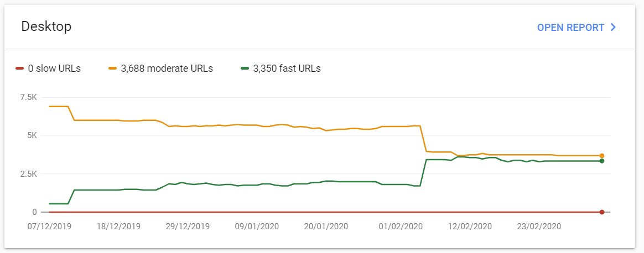Screen dimensions: 644x253
Task: Click the 29/12/2019 date axis label
Action: [x=188, y=226]
